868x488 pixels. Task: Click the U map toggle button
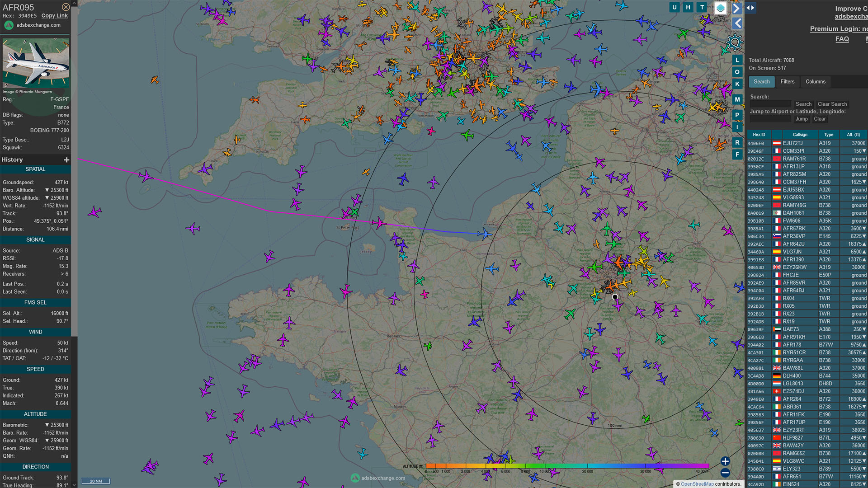point(674,7)
